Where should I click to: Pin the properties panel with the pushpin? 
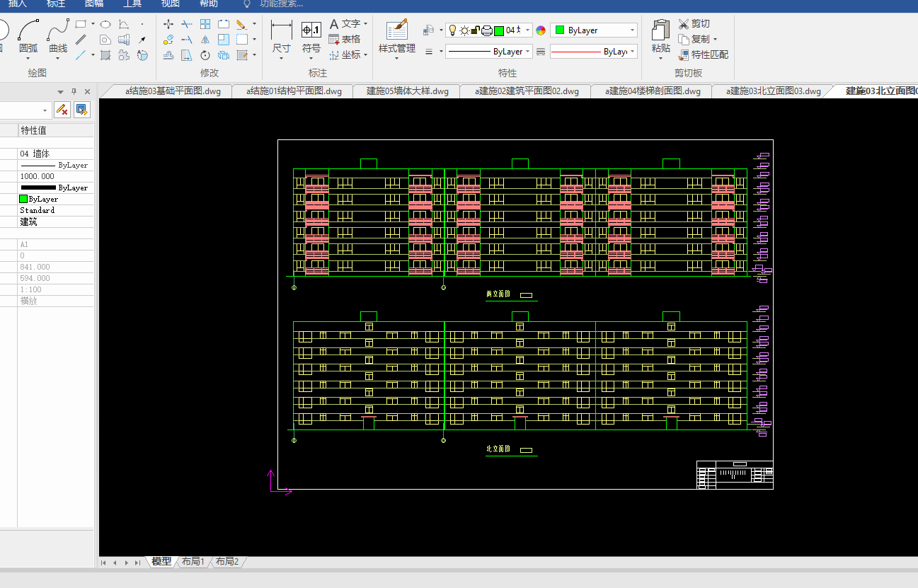pyautogui.click(x=74, y=91)
